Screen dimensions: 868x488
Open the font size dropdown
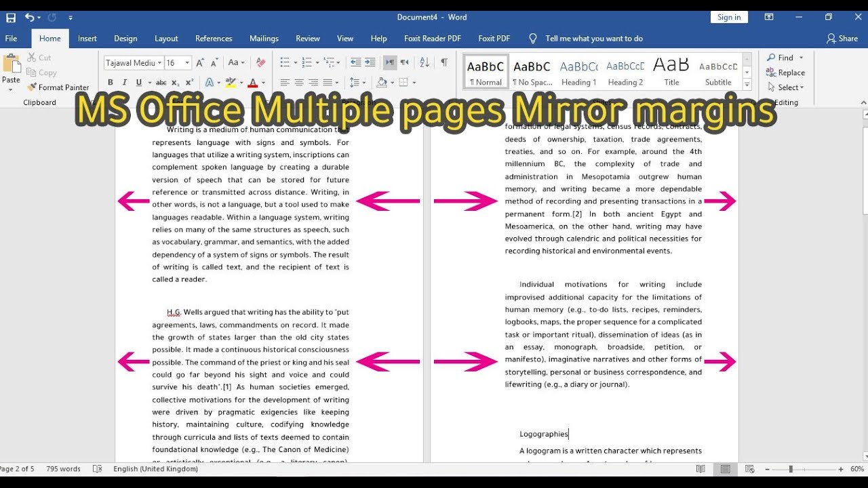pos(187,63)
